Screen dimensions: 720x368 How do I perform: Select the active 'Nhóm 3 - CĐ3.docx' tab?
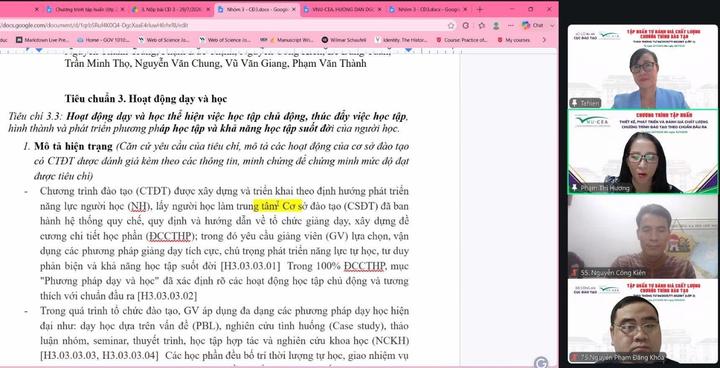tap(256, 9)
